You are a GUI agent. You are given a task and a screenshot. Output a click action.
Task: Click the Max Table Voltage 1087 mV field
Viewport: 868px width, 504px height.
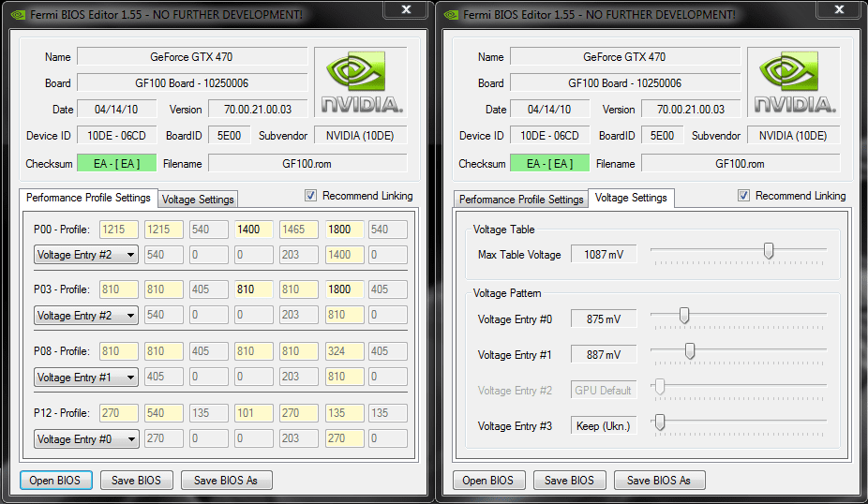coord(604,255)
